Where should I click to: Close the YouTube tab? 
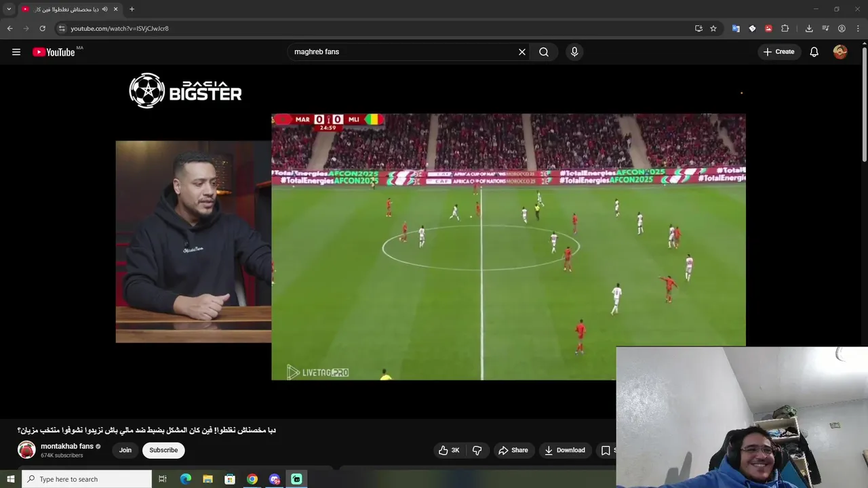pos(116,9)
